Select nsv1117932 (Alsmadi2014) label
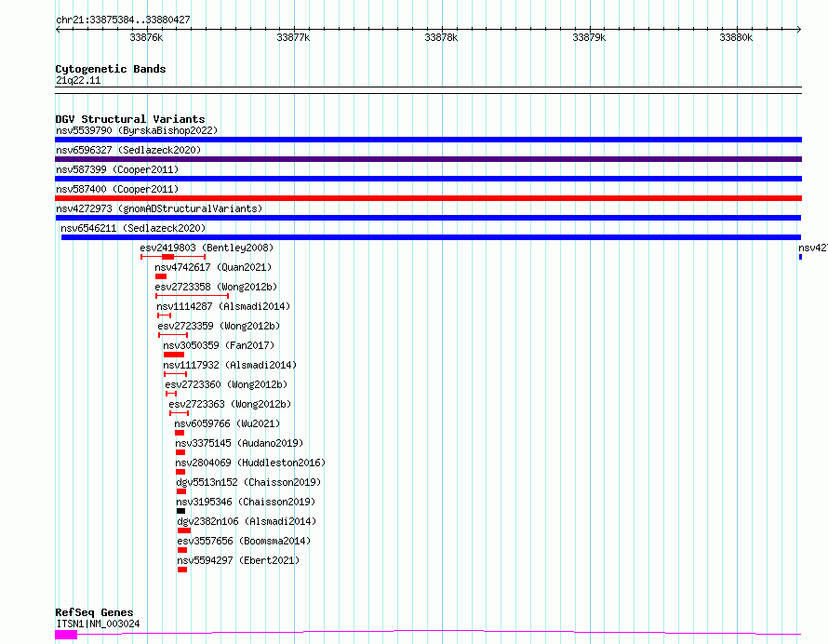The image size is (828, 644). (x=230, y=365)
